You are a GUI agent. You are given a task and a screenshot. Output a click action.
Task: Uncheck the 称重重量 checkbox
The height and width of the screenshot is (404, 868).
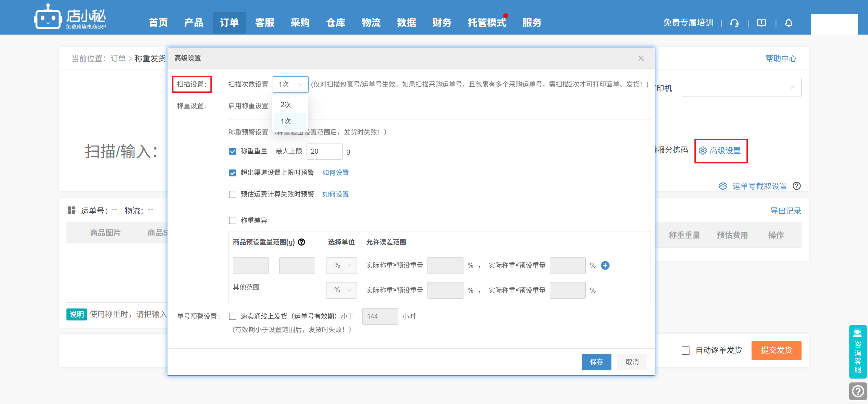[233, 151]
